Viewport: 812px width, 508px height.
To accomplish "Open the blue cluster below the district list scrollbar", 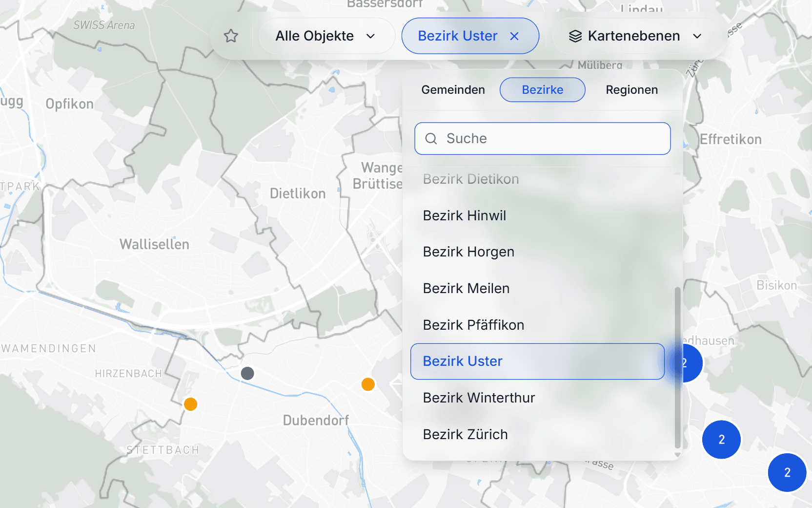I will (x=721, y=440).
